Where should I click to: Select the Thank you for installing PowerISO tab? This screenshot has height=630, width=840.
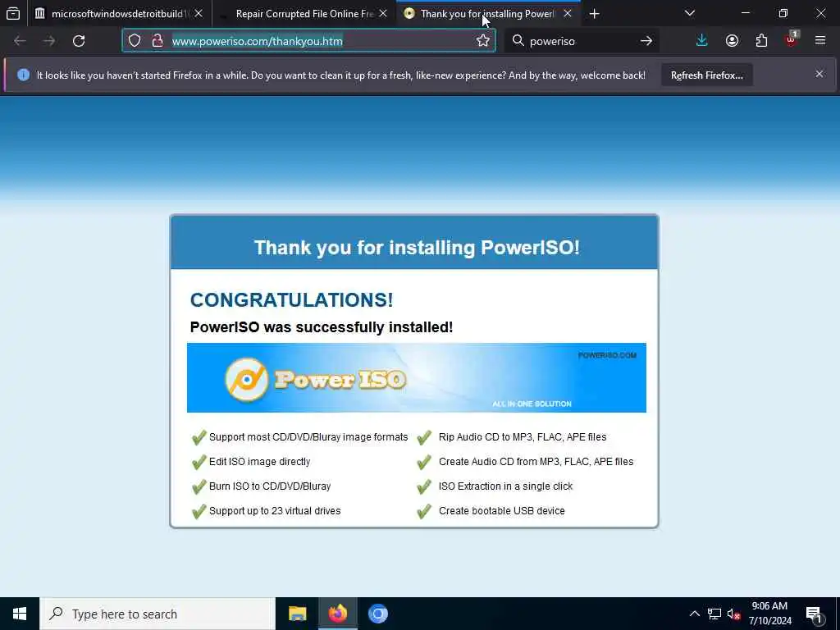488,14
